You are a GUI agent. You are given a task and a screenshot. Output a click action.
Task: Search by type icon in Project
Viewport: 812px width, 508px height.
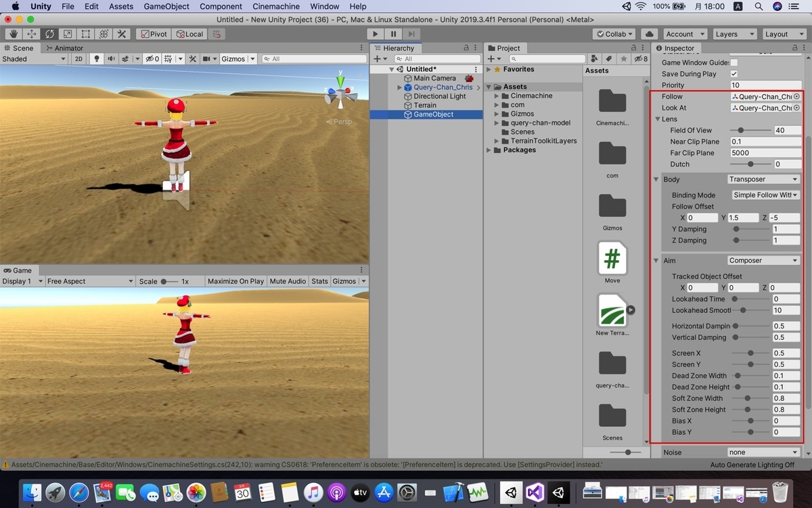coord(595,59)
